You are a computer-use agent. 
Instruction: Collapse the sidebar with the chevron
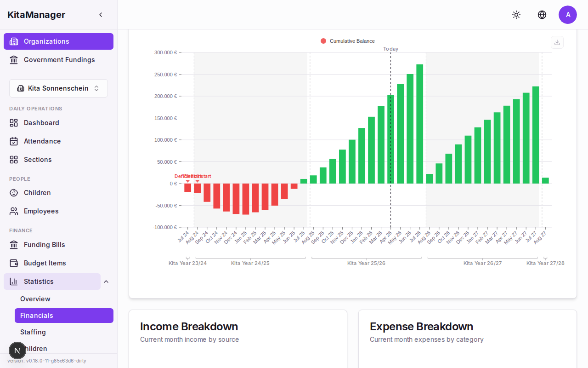[x=101, y=15]
